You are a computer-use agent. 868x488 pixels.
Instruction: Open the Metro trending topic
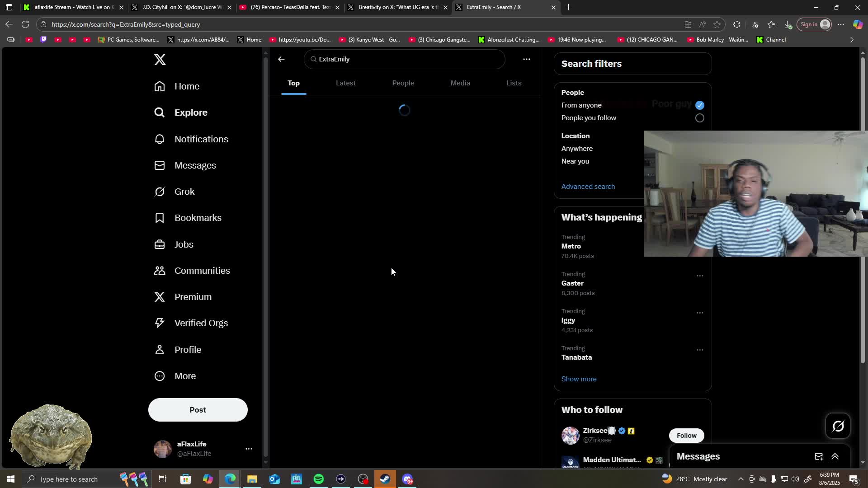coord(571,246)
